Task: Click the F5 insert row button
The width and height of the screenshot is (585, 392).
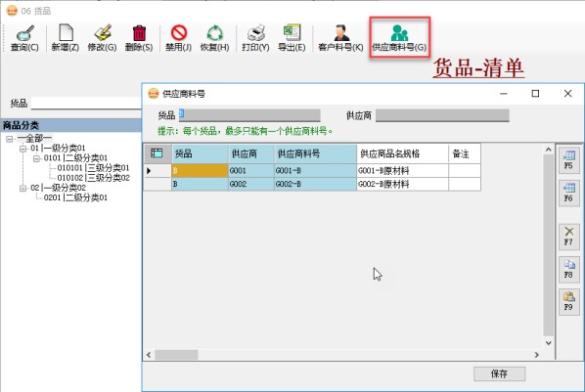Action: point(568,159)
